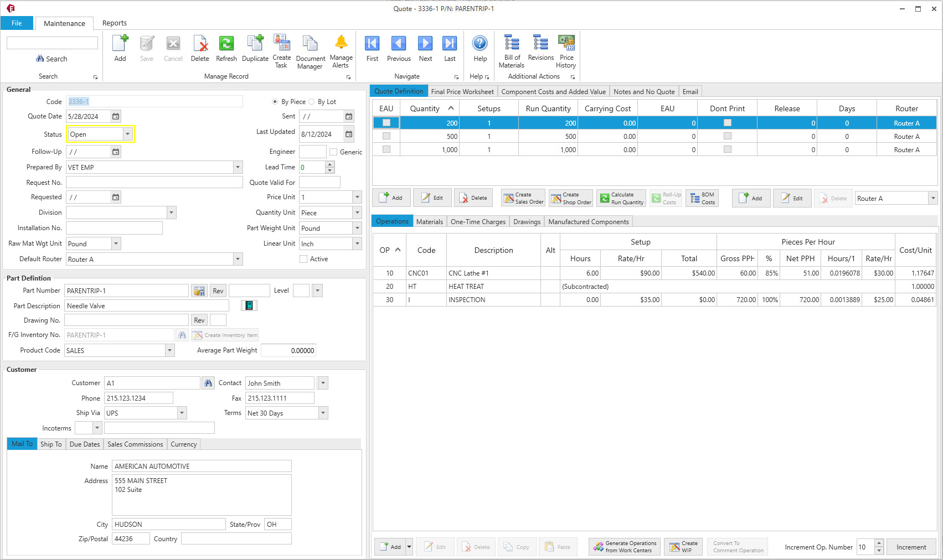Open the Reports menu
The image size is (943, 560).
click(115, 23)
